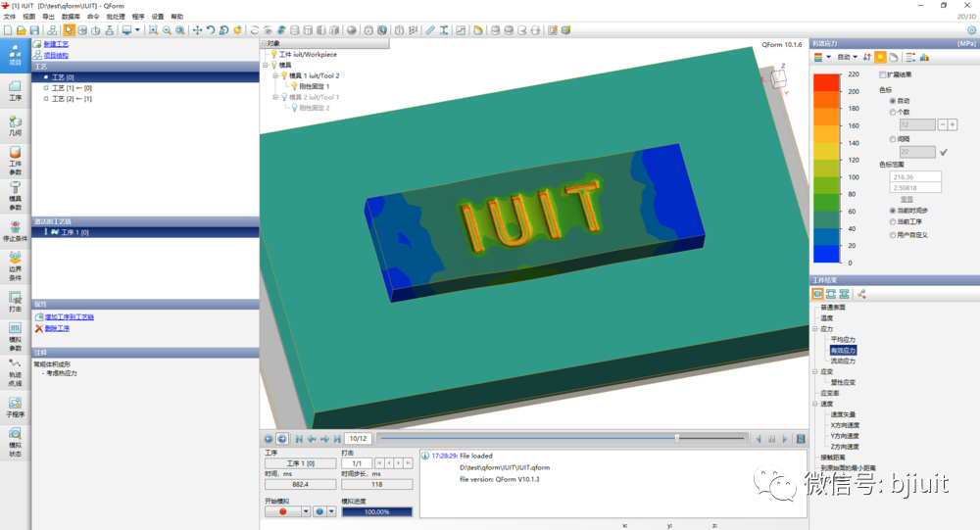
Task: Click the grey shaded sphere icon
Action: click(x=352, y=30)
